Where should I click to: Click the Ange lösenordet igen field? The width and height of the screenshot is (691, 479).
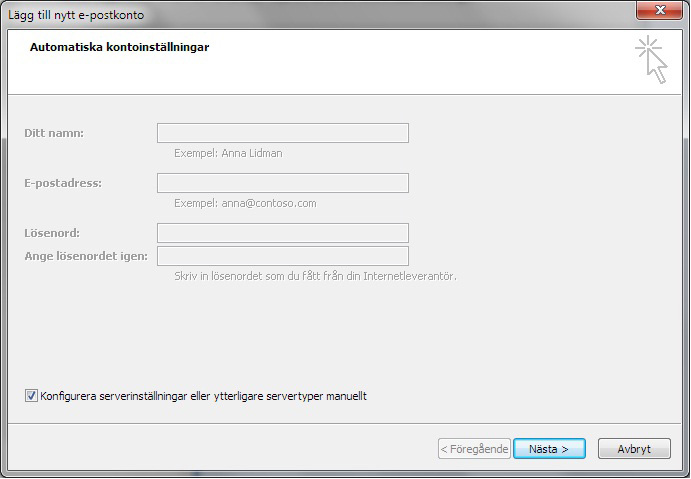(x=283, y=256)
